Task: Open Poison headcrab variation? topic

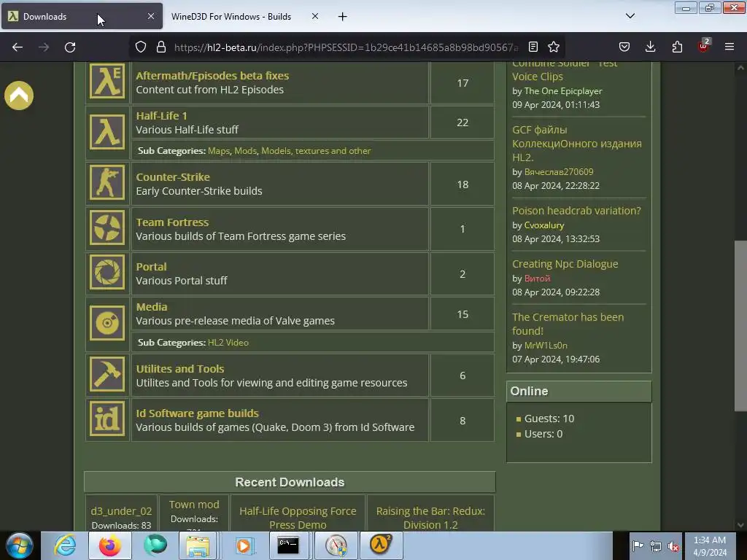Action: pyautogui.click(x=576, y=211)
